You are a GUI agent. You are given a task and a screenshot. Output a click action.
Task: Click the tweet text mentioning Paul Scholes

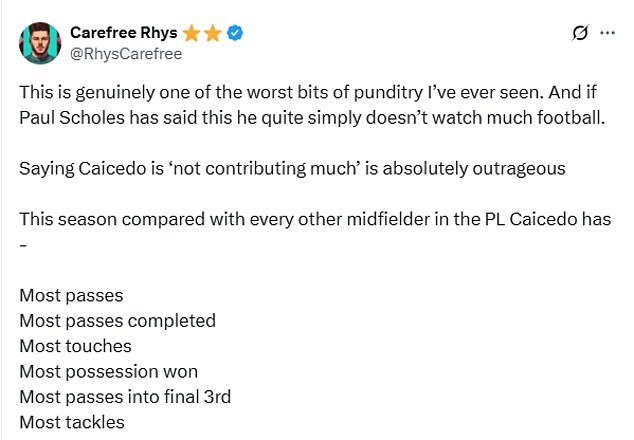[312, 118]
